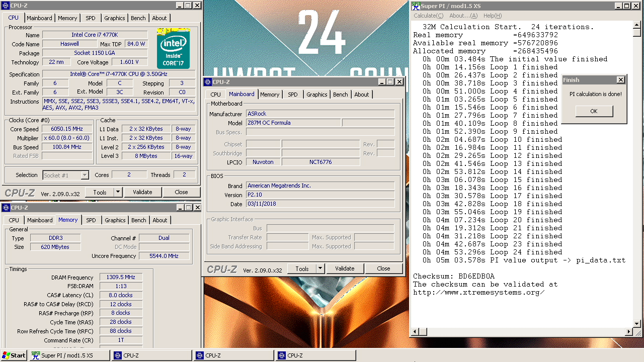Click the Intel Core i7 logo badge
The height and width of the screenshot is (362, 644).
pos(173,49)
